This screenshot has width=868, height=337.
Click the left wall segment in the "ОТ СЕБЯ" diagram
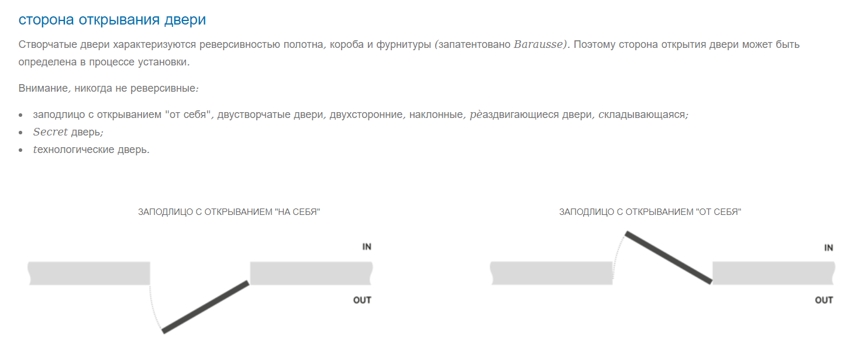(551, 273)
